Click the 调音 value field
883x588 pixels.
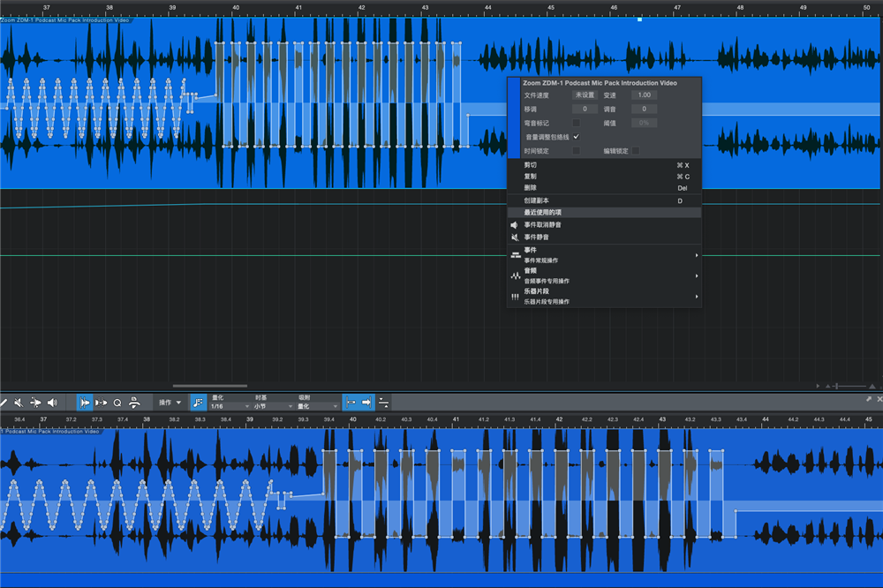(x=645, y=109)
